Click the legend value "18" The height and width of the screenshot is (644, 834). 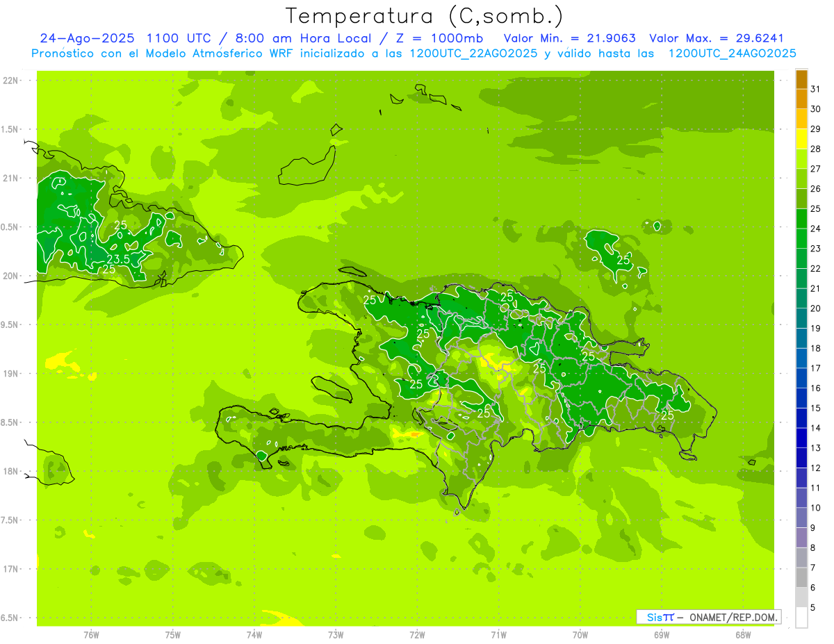[815, 349]
